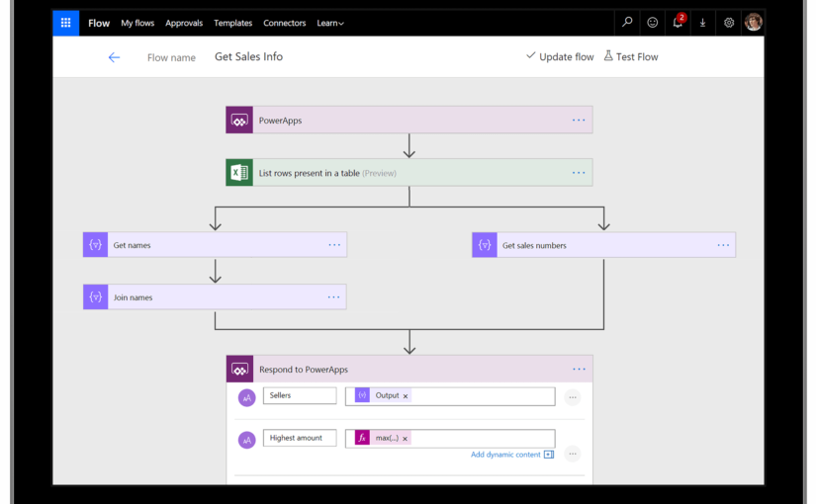Image resolution: width=816 pixels, height=504 pixels.
Task: Click the Add dynamic content plus icon
Action: [549, 455]
